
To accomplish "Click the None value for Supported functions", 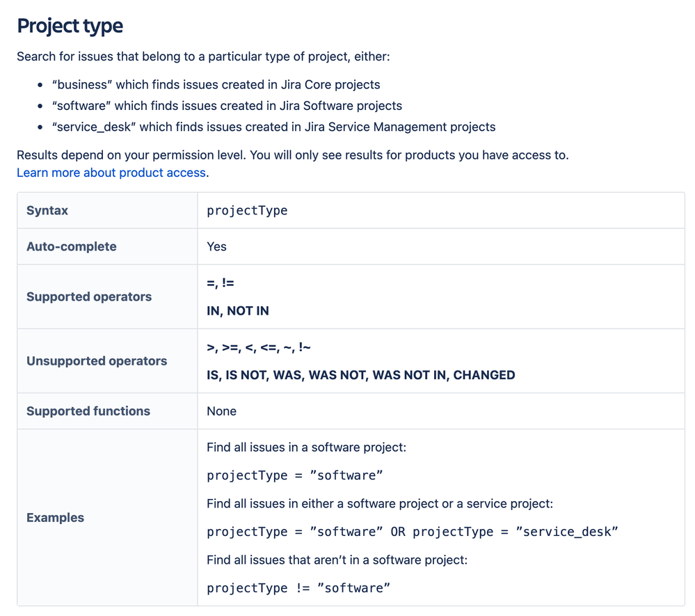I will 221,411.
